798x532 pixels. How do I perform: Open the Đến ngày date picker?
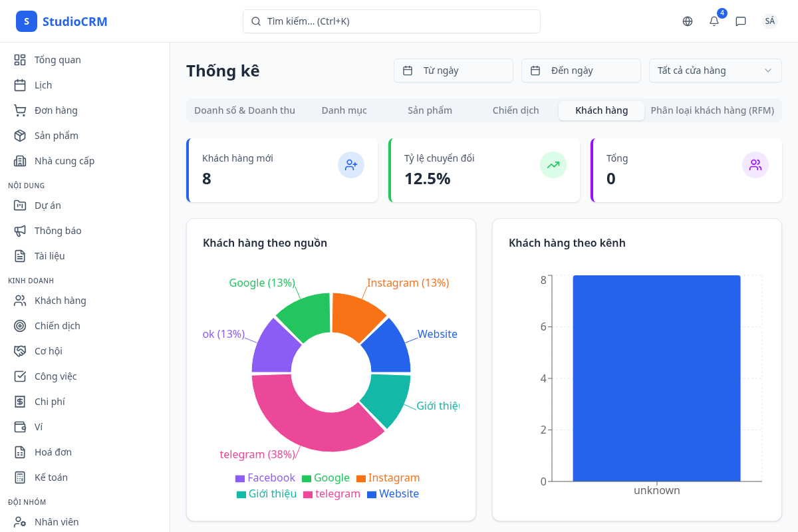tap(581, 70)
